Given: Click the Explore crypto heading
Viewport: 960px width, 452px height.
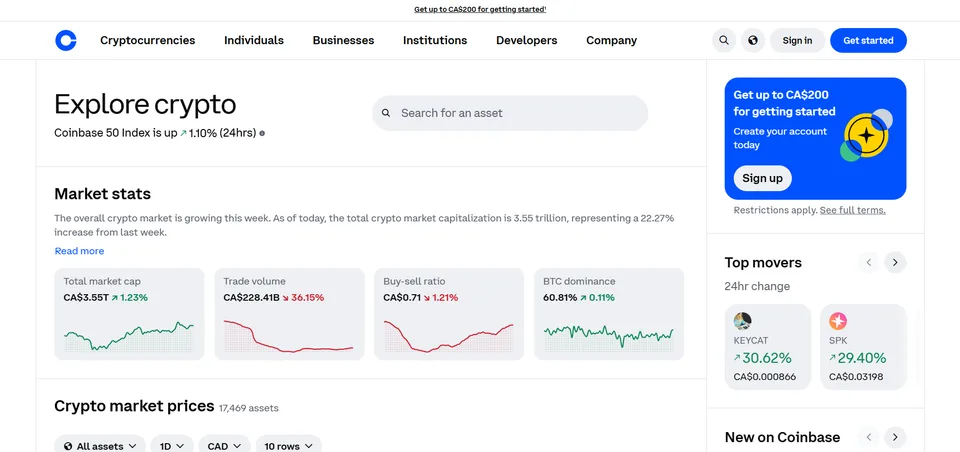Looking at the screenshot, I should 145,104.
